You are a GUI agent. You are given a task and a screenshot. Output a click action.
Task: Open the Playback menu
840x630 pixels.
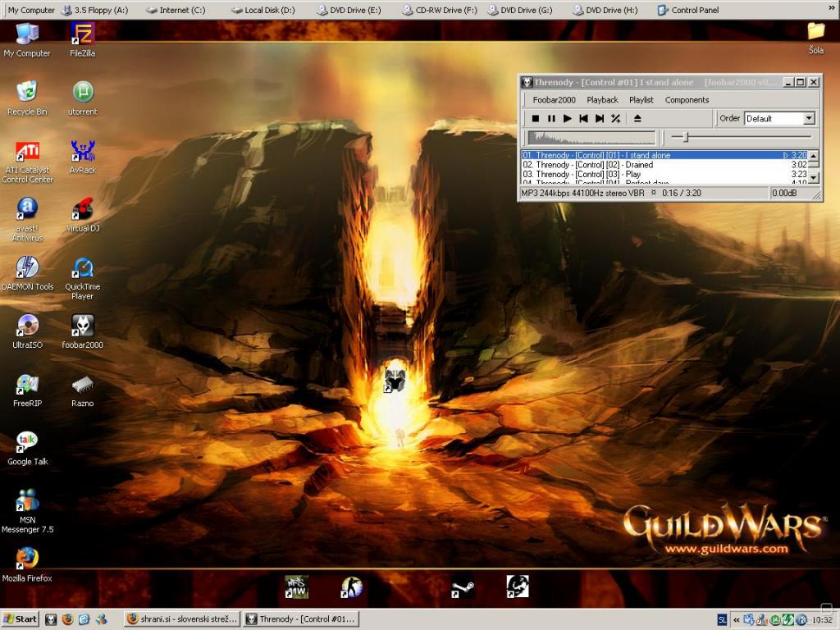click(x=602, y=99)
